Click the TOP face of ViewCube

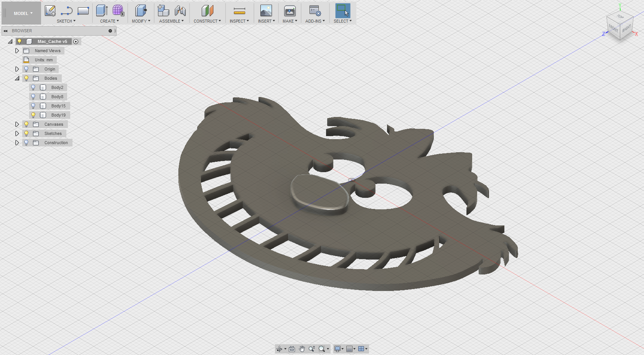pyautogui.click(x=620, y=16)
